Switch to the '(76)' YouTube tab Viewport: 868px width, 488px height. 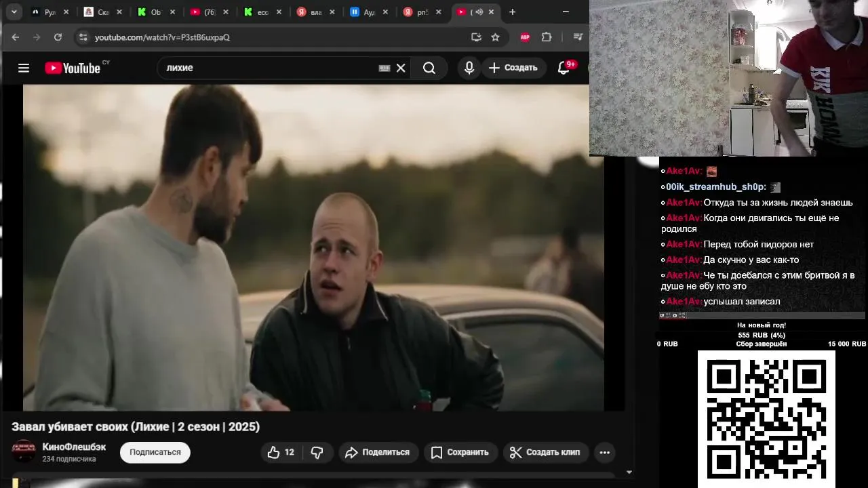click(208, 12)
